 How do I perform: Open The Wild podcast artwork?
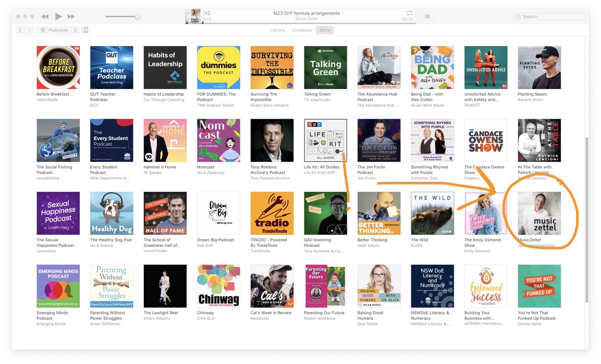coord(433,213)
